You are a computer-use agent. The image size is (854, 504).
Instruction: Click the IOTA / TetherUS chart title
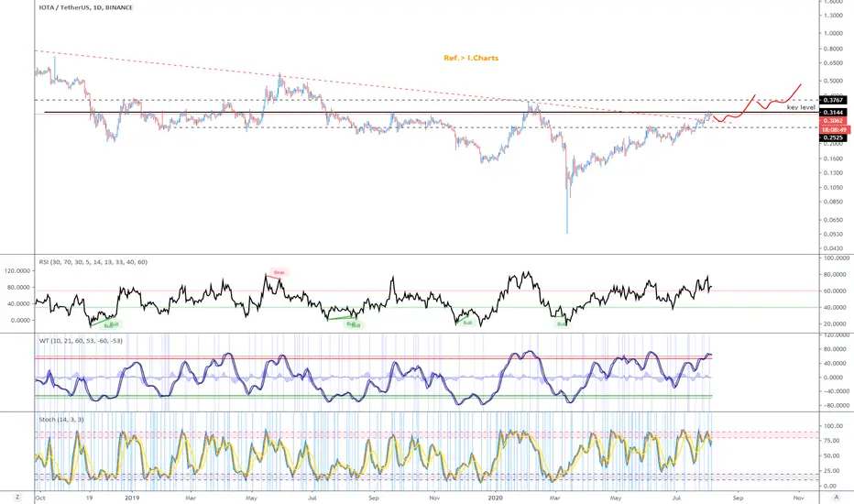(86, 7)
